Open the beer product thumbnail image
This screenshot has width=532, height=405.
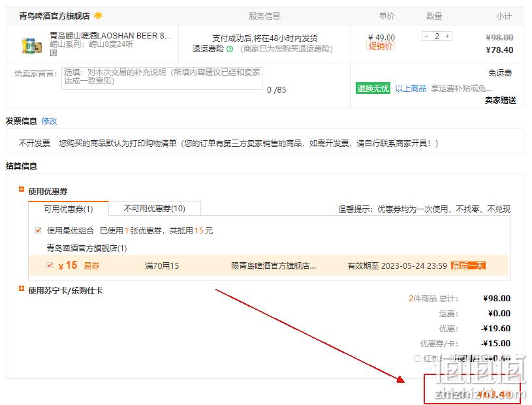coord(32,46)
